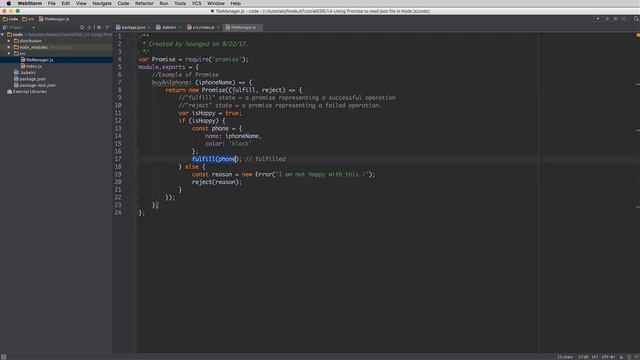
Task: Click the collapse all icon in Project panel
Action: point(89,27)
